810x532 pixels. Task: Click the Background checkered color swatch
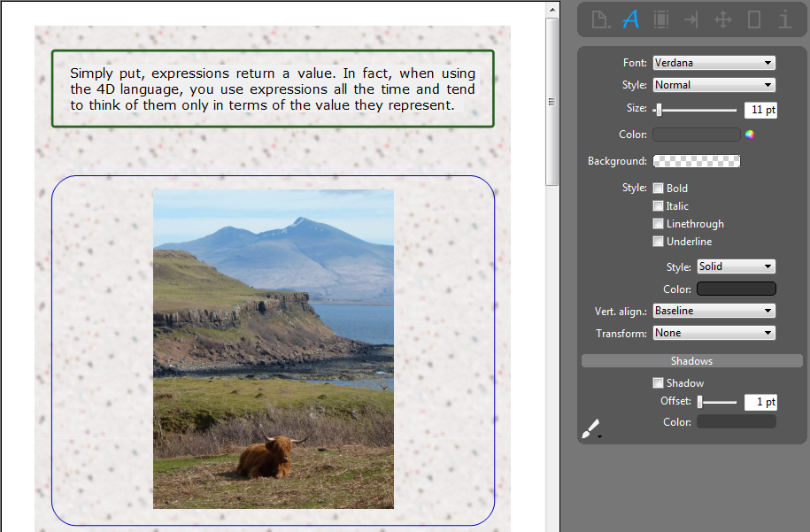696,161
